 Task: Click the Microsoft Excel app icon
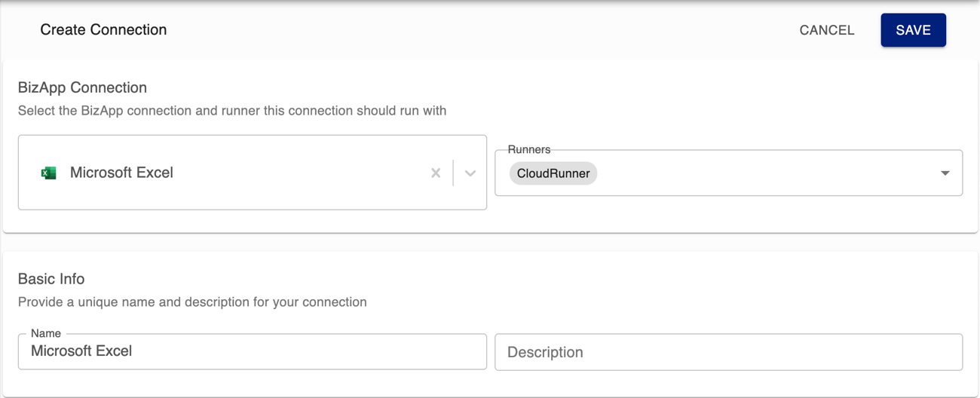tap(48, 173)
